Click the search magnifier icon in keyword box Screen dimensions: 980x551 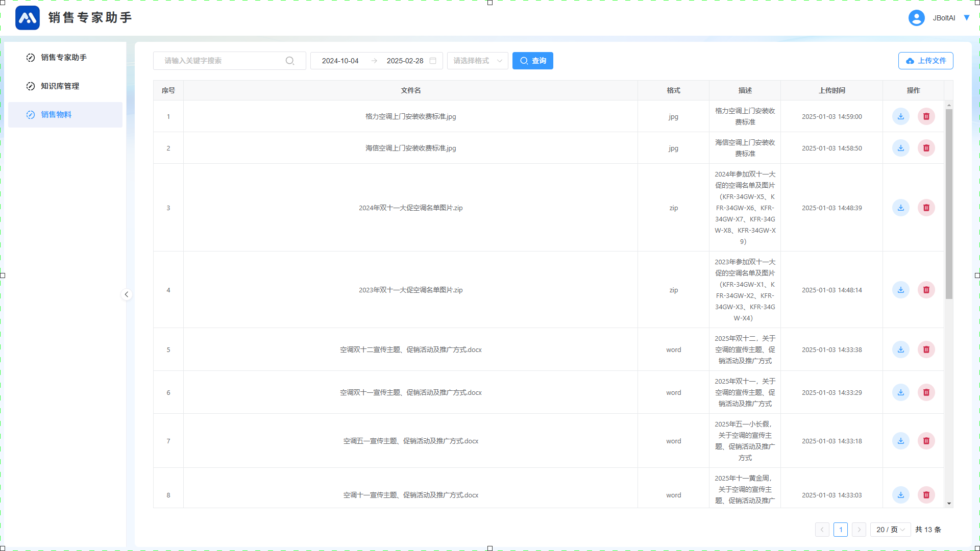point(290,61)
